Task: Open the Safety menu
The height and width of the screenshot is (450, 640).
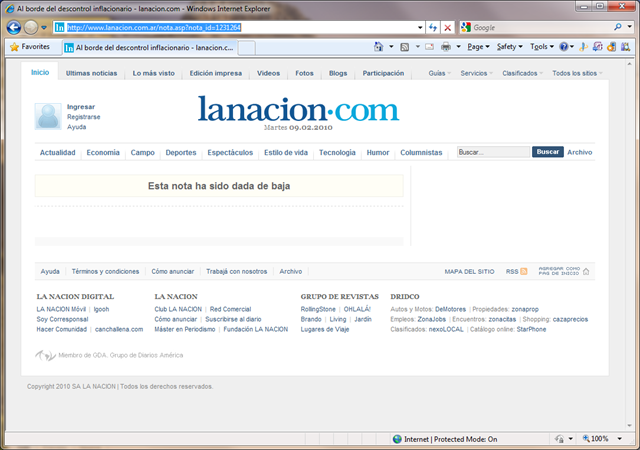Action: tap(509, 47)
